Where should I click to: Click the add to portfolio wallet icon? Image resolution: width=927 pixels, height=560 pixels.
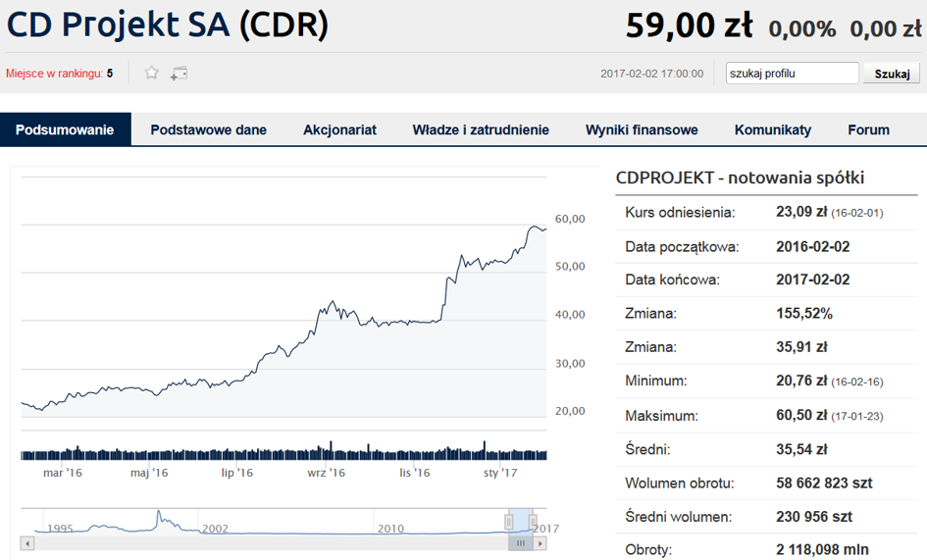coord(179,73)
